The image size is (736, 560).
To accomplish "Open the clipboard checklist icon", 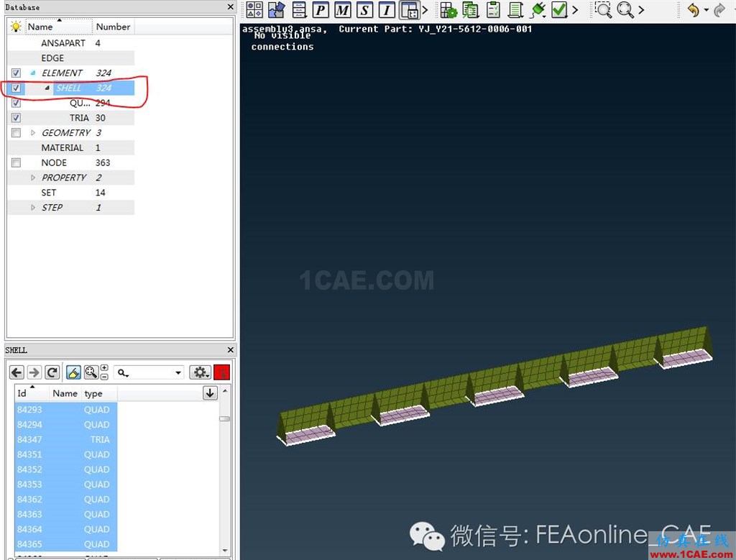I will 493,10.
